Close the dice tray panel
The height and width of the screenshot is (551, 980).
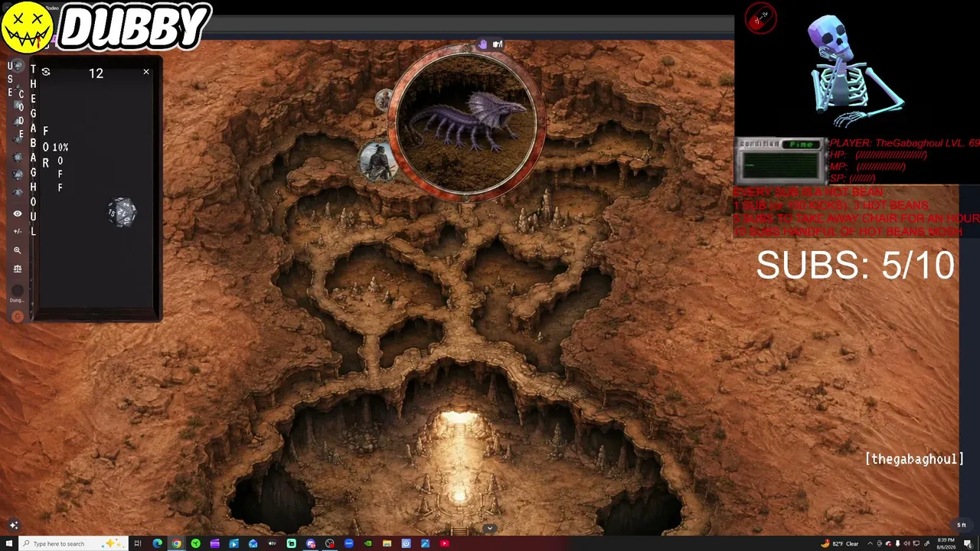(146, 72)
